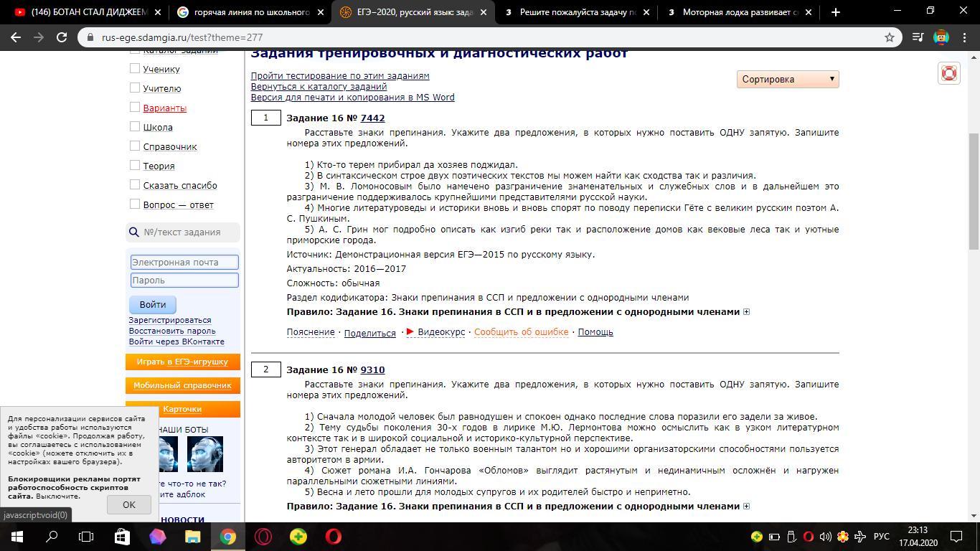
Task: Open the yellow-green plus app on taskbar
Action: coord(298,537)
